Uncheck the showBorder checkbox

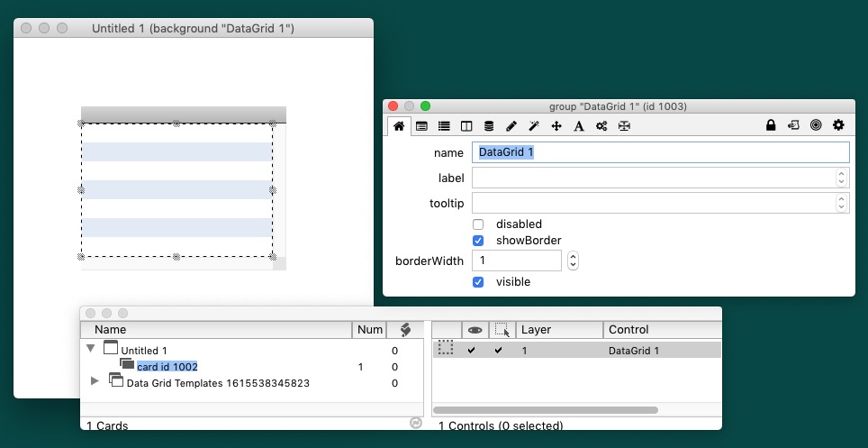pyautogui.click(x=478, y=241)
